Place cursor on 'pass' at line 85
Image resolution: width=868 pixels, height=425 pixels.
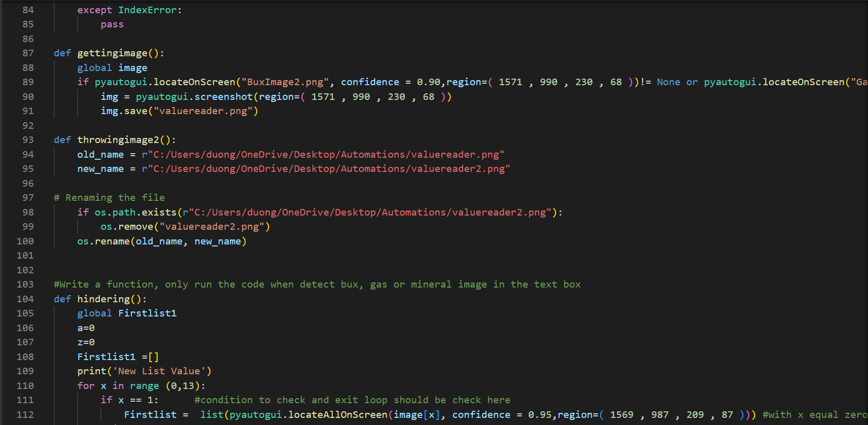[x=112, y=24]
